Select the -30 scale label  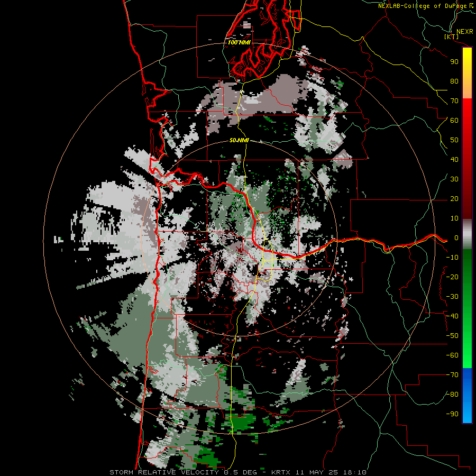[452, 297]
